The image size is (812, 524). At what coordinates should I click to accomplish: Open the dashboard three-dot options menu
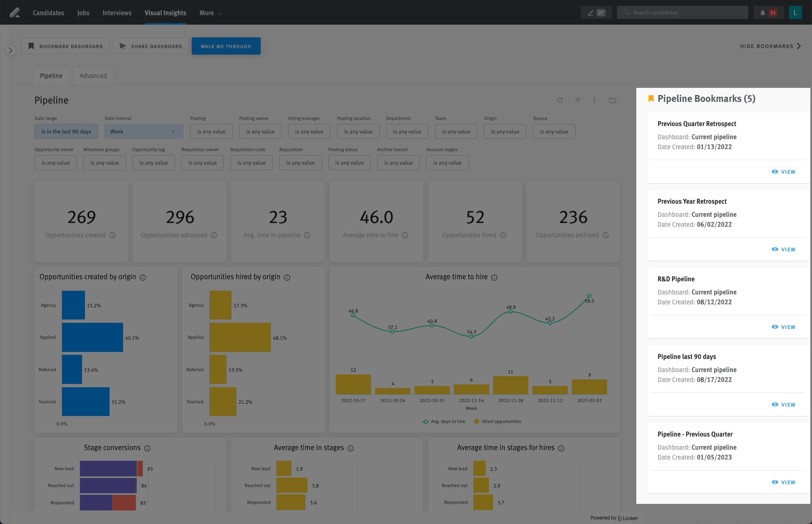pos(594,100)
